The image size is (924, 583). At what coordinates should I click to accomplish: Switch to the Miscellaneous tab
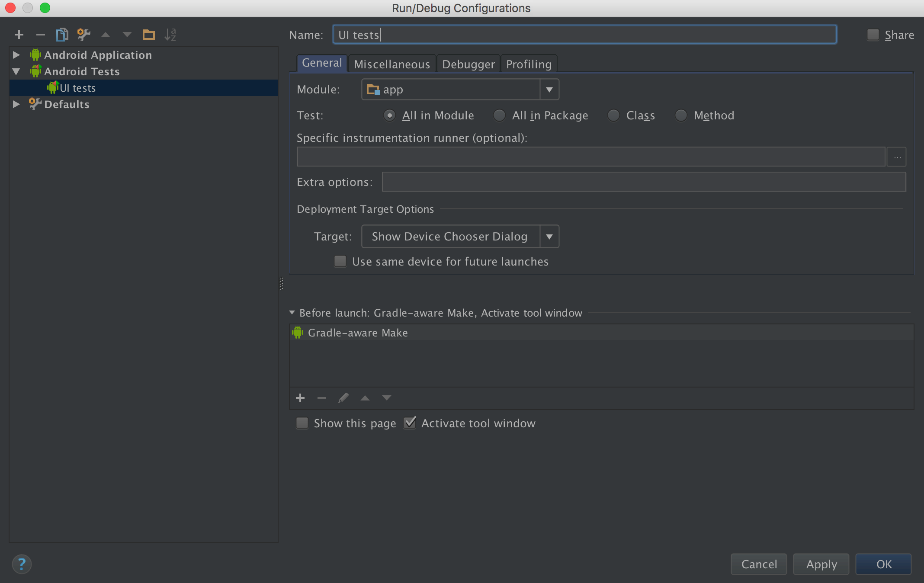(392, 64)
